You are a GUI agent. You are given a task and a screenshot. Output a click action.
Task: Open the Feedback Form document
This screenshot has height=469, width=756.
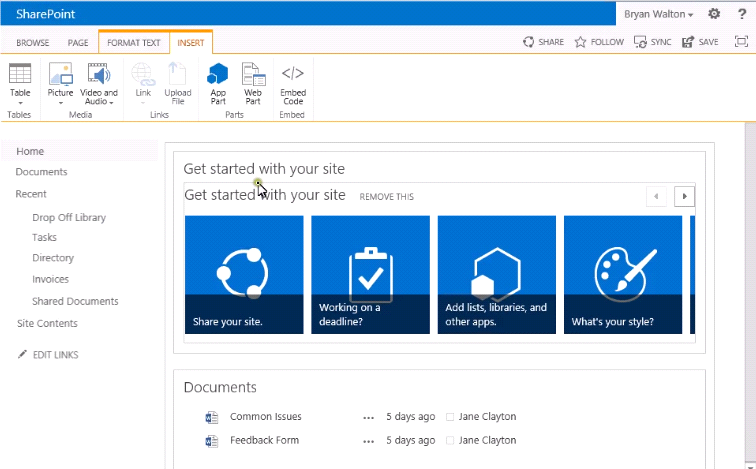[x=264, y=440]
